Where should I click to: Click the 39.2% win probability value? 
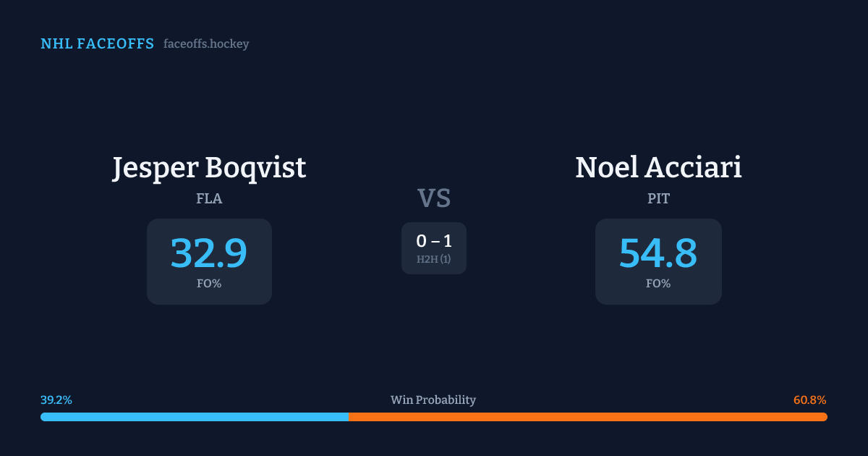pos(56,400)
